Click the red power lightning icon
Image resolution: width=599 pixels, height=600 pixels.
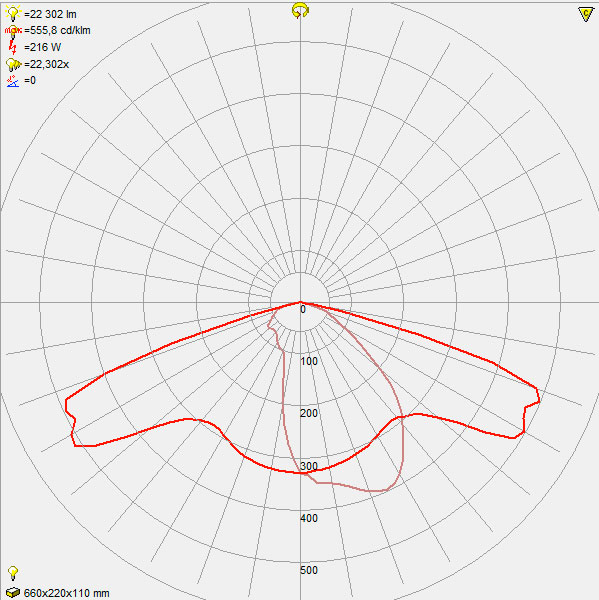(13, 47)
